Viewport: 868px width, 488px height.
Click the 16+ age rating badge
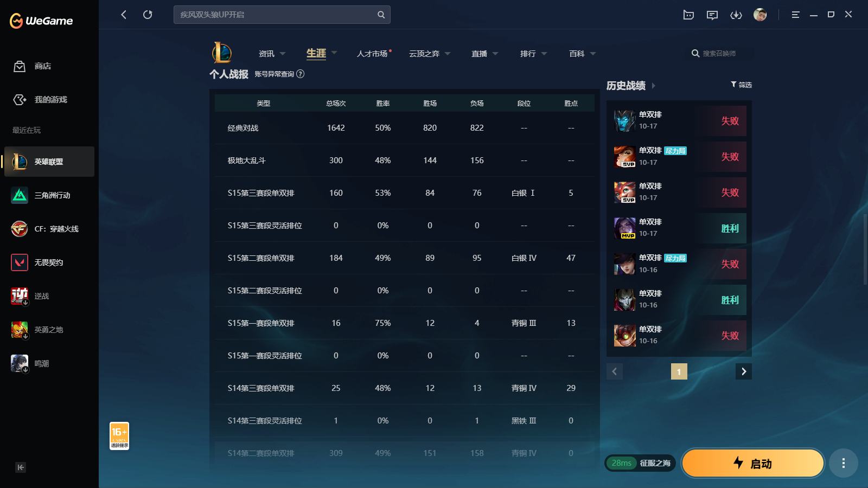point(119,436)
